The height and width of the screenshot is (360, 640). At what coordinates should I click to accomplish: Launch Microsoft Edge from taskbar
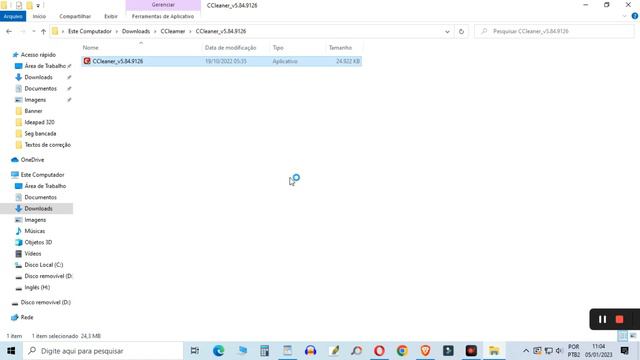[x=218, y=351]
